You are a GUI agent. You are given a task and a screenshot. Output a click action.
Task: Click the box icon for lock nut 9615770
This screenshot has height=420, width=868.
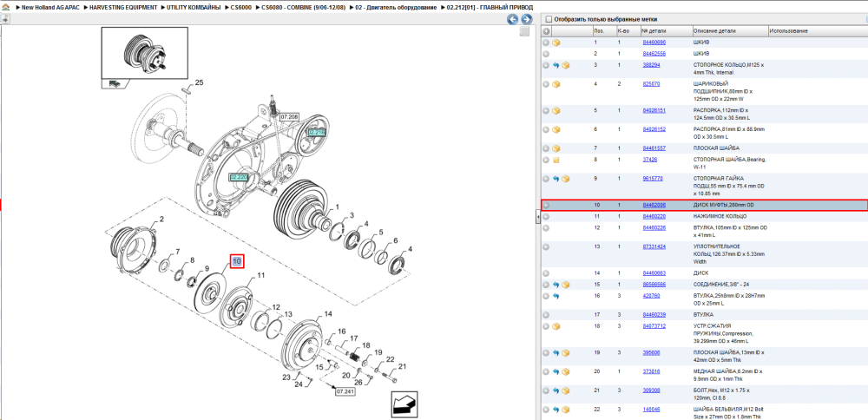tap(566, 179)
